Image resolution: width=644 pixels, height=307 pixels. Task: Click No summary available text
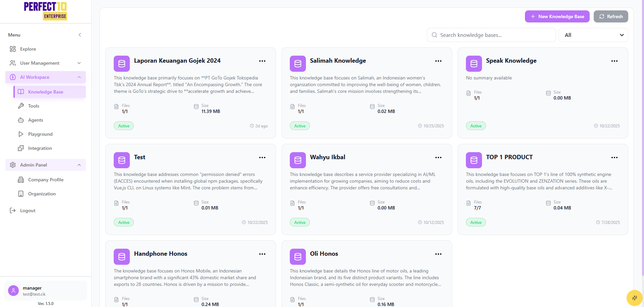click(x=489, y=78)
